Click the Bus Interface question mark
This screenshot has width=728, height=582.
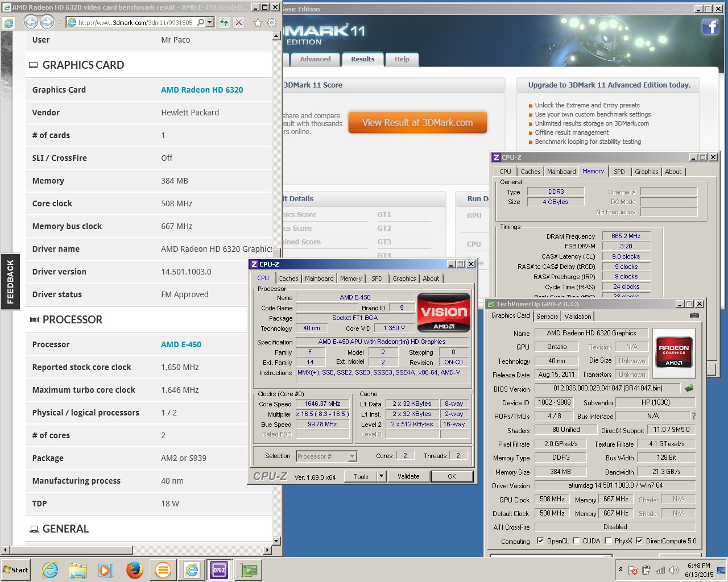(x=693, y=416)
